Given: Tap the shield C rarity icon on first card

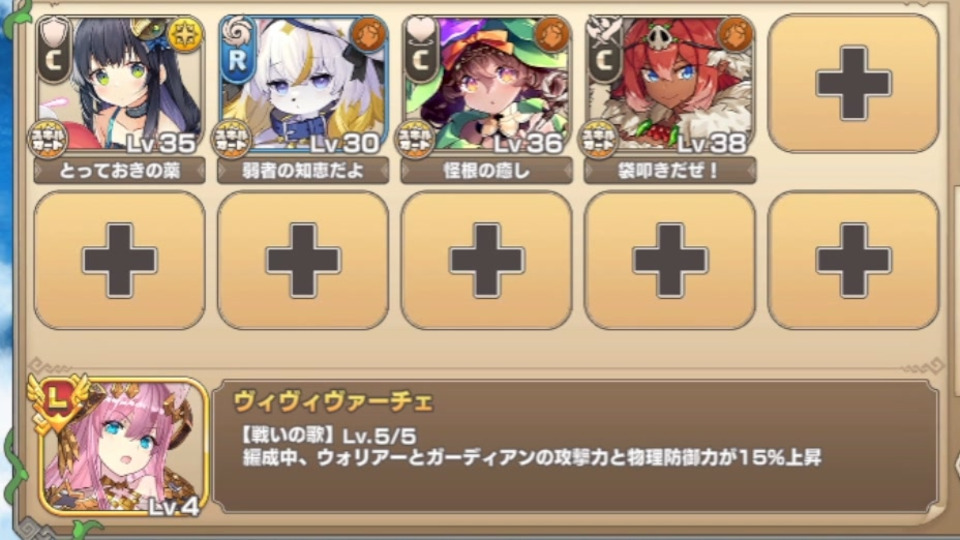Looking at the screenshot, I should click(54, 49).
